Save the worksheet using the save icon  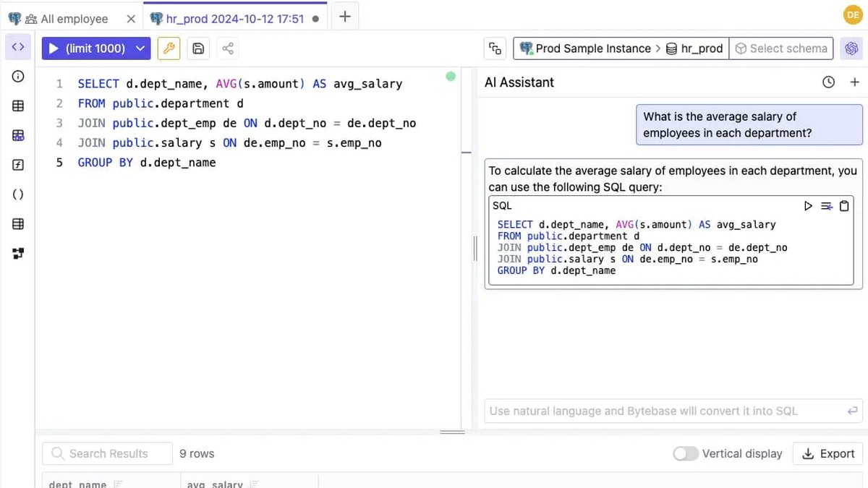198,48
